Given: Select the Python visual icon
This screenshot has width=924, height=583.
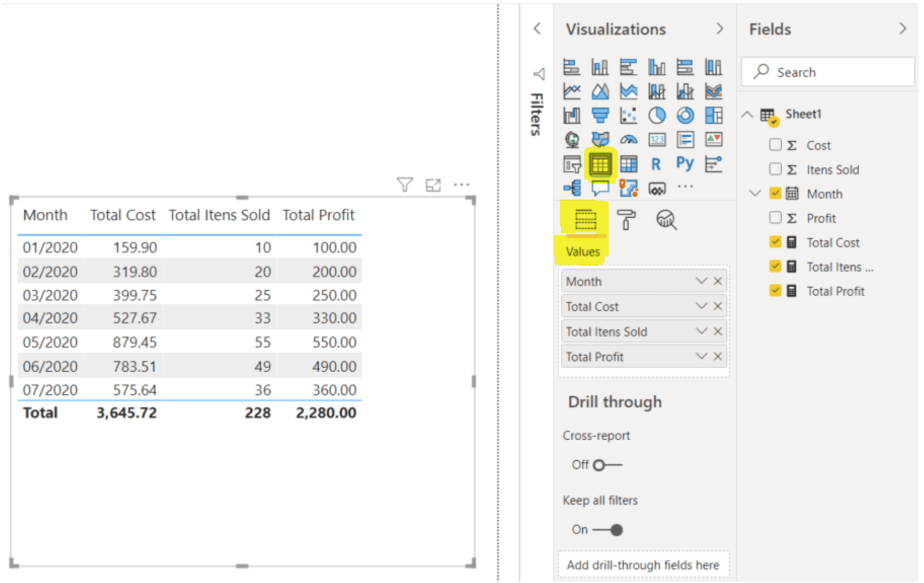Looking at the screenshot, I should click(685, 164).
